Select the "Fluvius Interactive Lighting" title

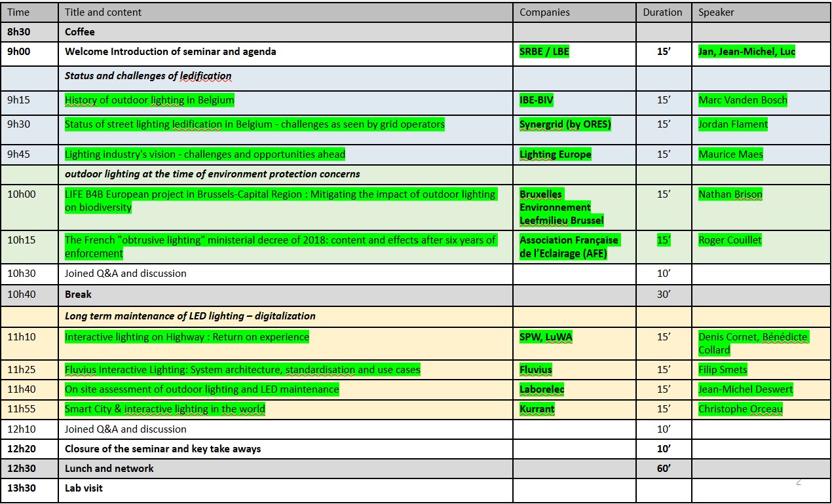pos(242,370)
